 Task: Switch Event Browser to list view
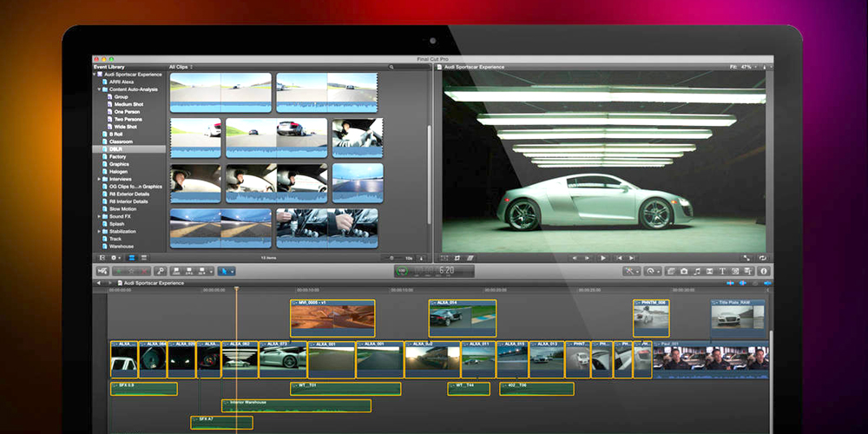[144, 258]
